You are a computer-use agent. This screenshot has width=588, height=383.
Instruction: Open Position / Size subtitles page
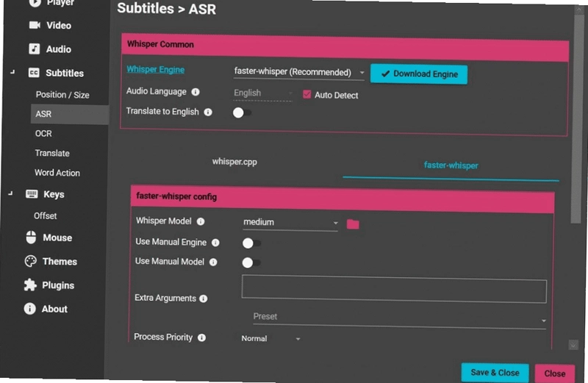[x=62, y=95]
